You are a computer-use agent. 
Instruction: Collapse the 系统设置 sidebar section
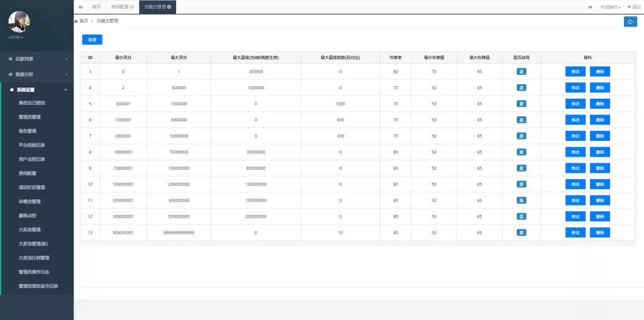coord(36,89)
